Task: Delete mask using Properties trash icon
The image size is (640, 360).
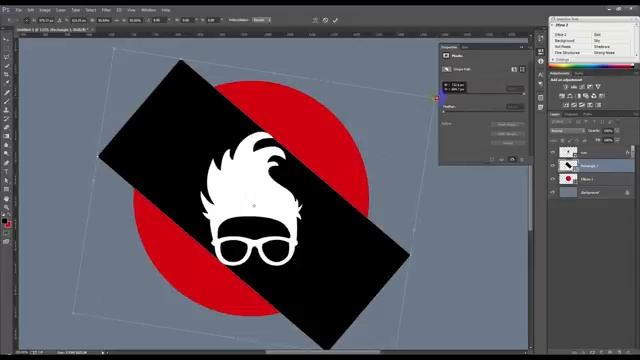Action: [x=522, y=160]
